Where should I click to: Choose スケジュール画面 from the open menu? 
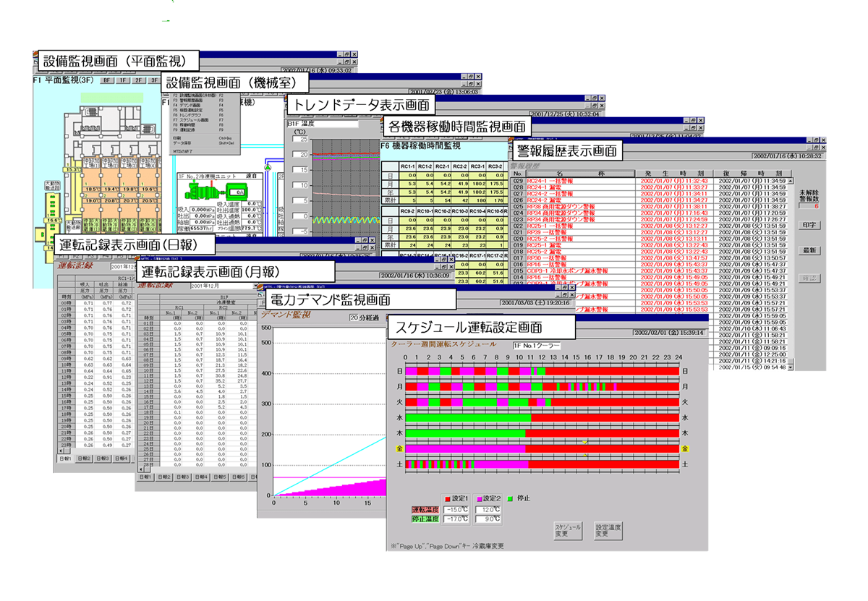(x=194, y=119)
